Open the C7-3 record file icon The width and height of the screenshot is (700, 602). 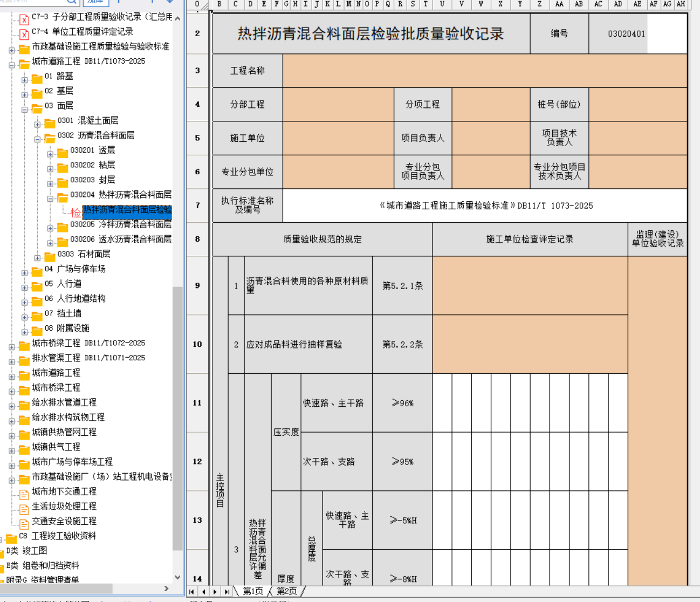point(24,20)
